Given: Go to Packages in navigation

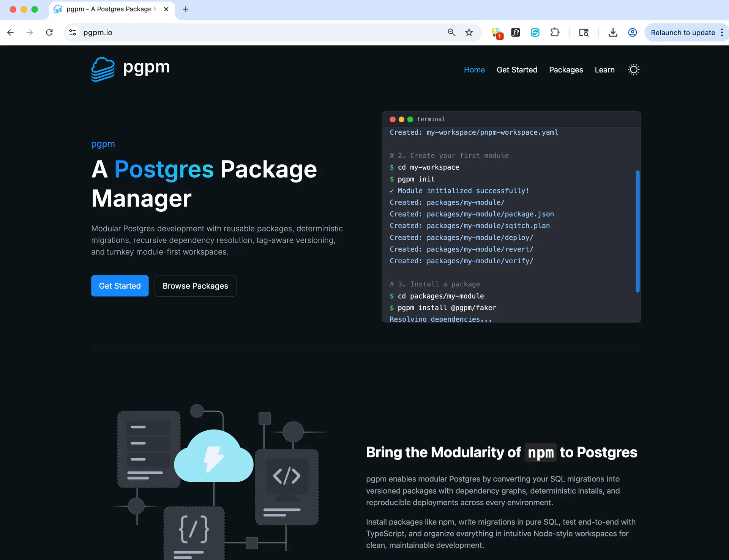Looking at the screenshot, I should pos(566,70).
